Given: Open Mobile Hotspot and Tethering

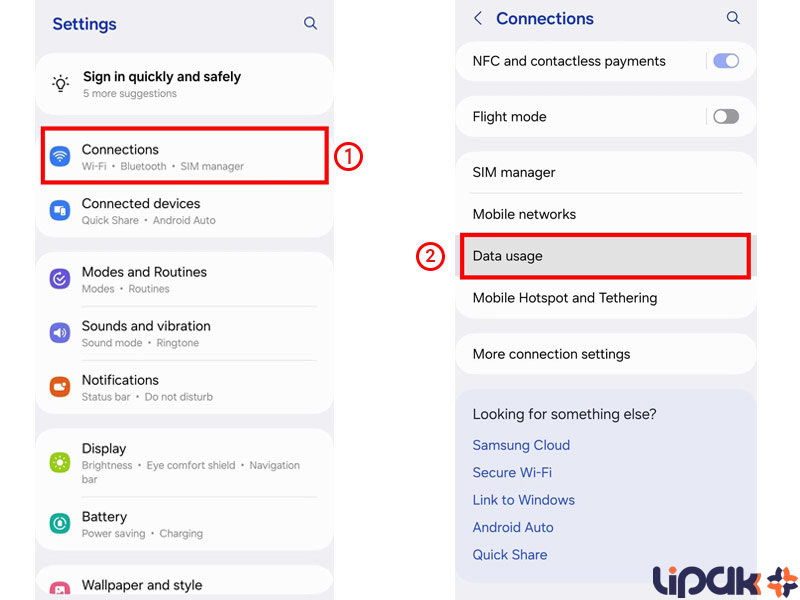Looking at the screenshot, I should tap(605, 298).
